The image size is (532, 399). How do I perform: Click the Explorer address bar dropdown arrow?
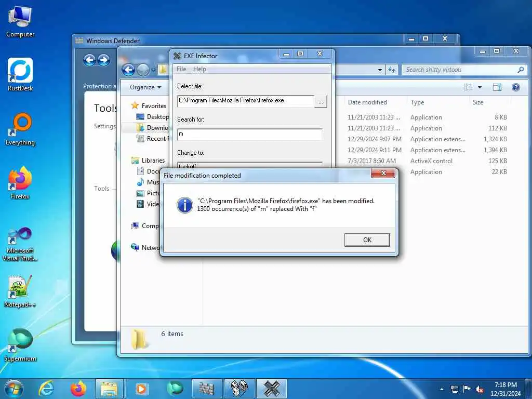(380, 70)
